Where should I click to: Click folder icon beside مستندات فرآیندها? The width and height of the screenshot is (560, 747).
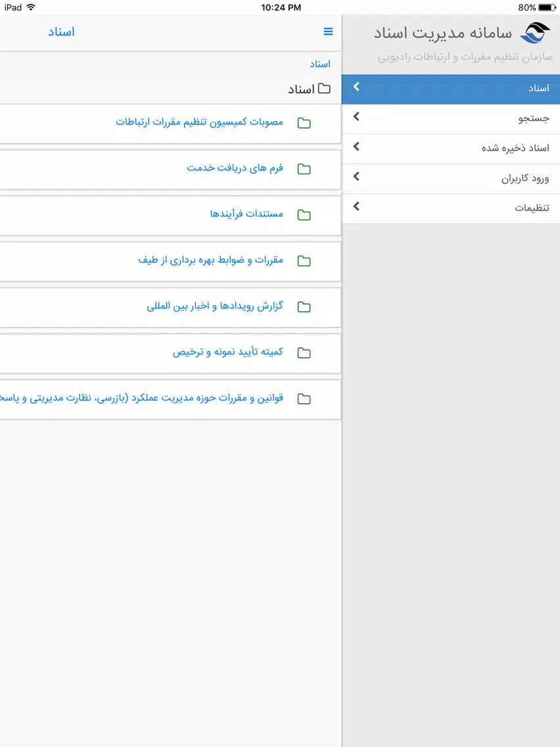[304, 215]
